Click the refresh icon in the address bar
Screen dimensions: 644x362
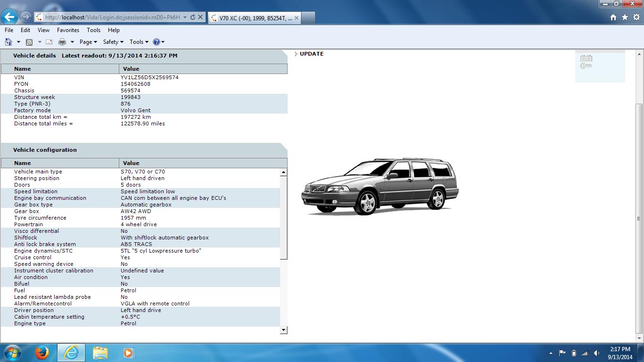pos(192,17)
